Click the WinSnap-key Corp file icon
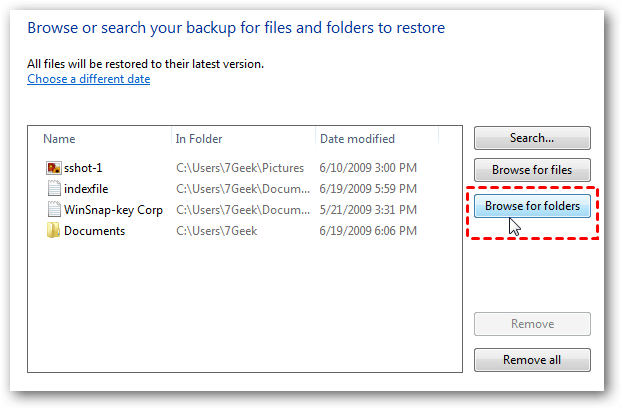Screen dimensions: 622x409 tap(53, 210)
